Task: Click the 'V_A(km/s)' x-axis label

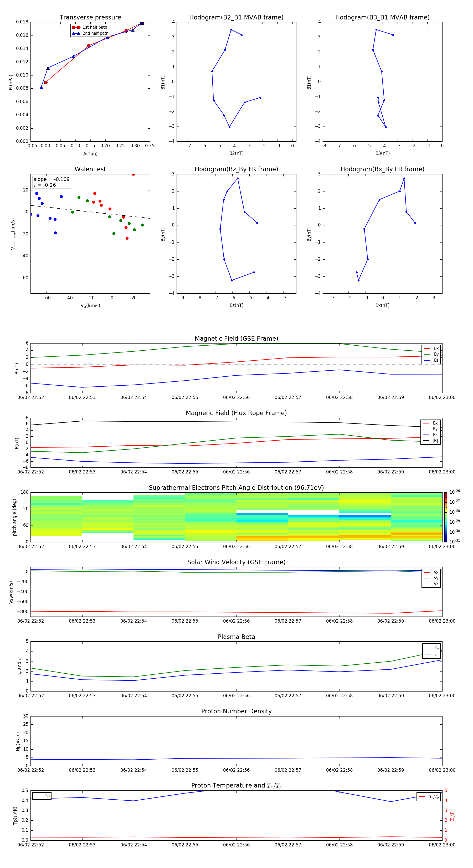Action: [90, 306]
